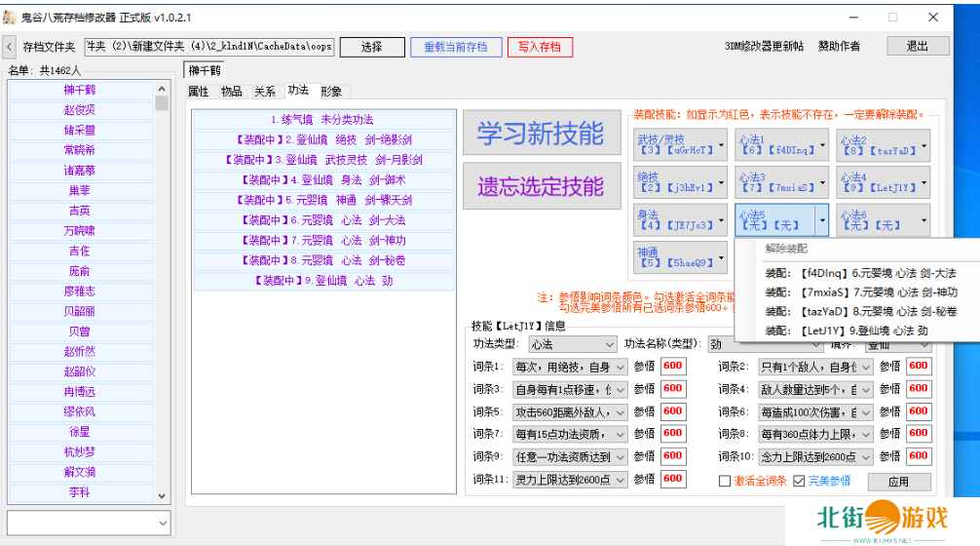
Task: Open the 心法5 slot dropdown arrow
Action: pos(822,220)
